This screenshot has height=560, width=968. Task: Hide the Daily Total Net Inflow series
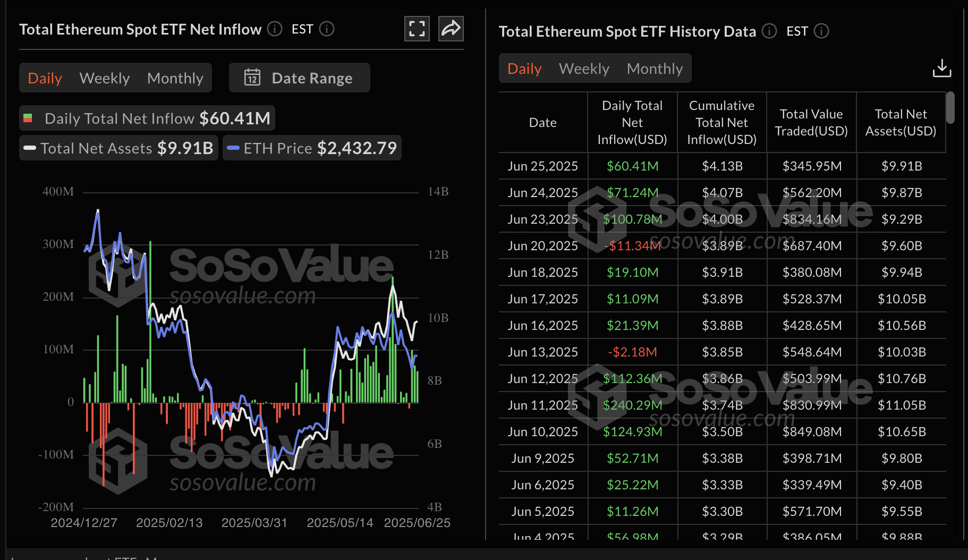pos(147,118)
